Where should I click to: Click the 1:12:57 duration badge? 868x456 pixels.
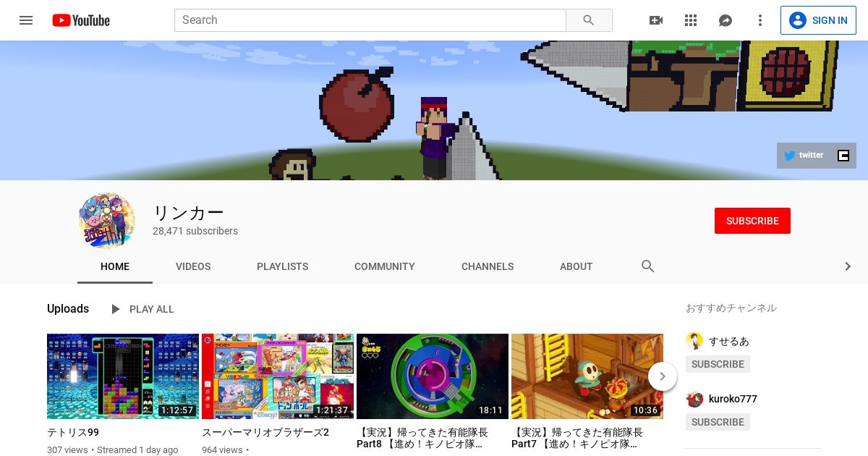click(177, 410)
